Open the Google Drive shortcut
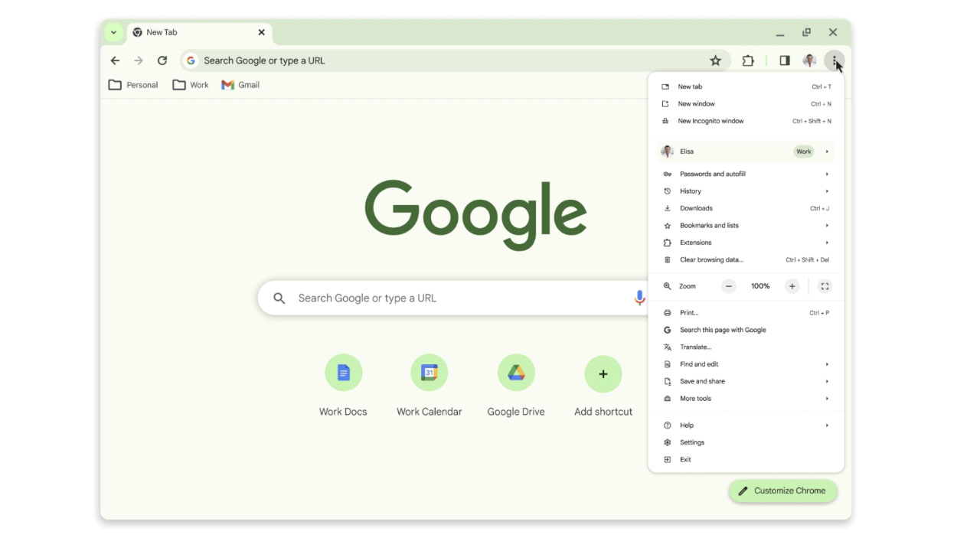 [516, 374]
